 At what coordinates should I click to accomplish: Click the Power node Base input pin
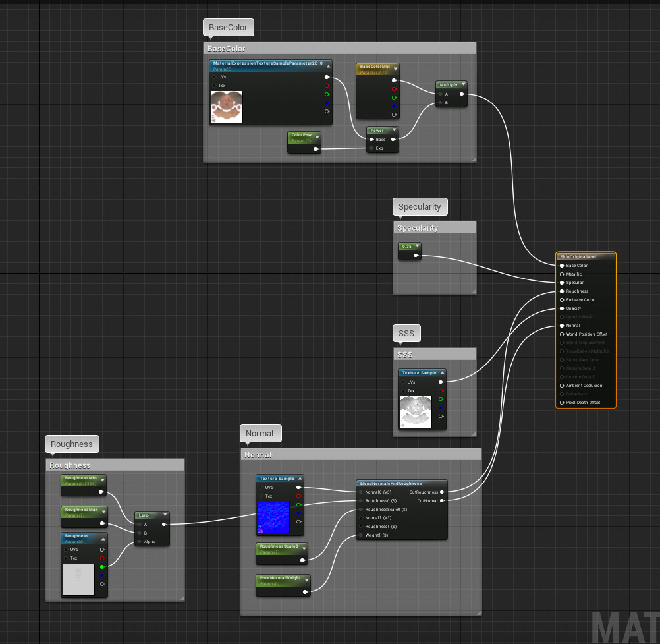371,140
